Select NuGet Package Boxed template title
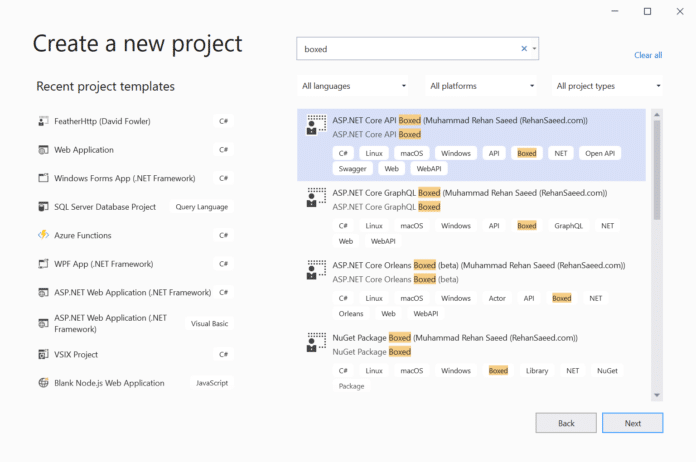Image resolution: width=696 pixels, height=462 pixels. click(x=455, y=338)
